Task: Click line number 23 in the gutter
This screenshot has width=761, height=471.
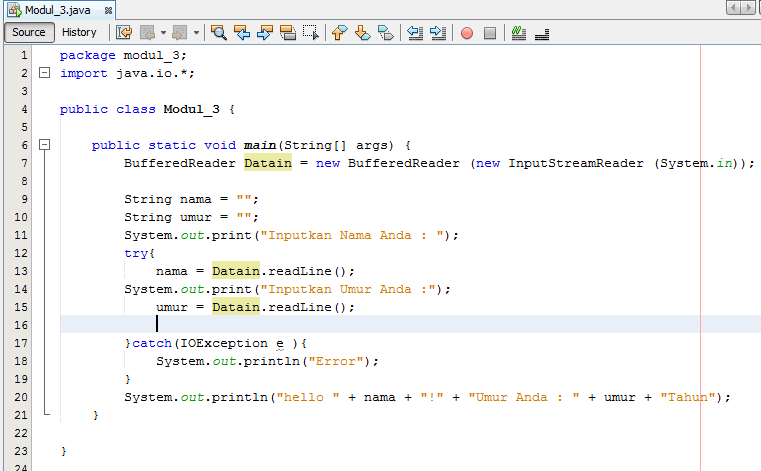Action: 21,451
